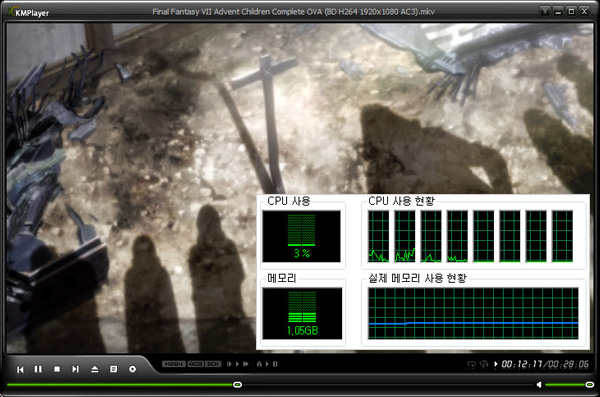This screenshot has height=397, width=600.
Task: Click the seek bar position handle
Action: tap(237, 384)
